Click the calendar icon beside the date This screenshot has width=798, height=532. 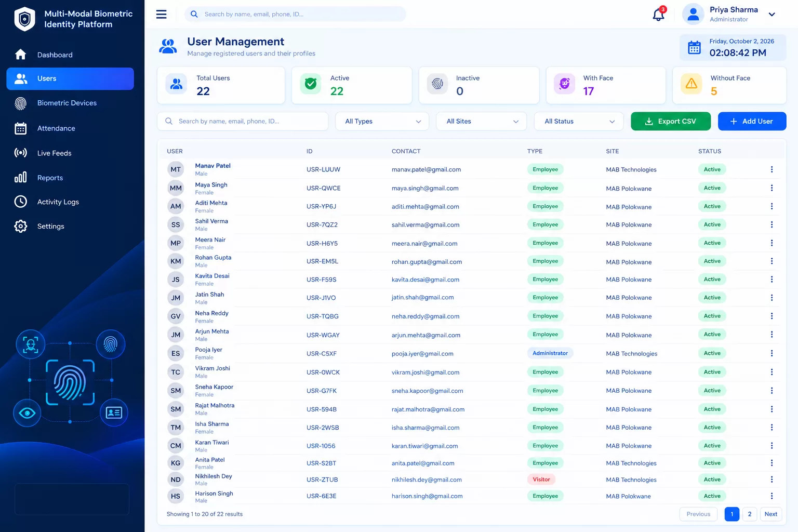point(694,47)
